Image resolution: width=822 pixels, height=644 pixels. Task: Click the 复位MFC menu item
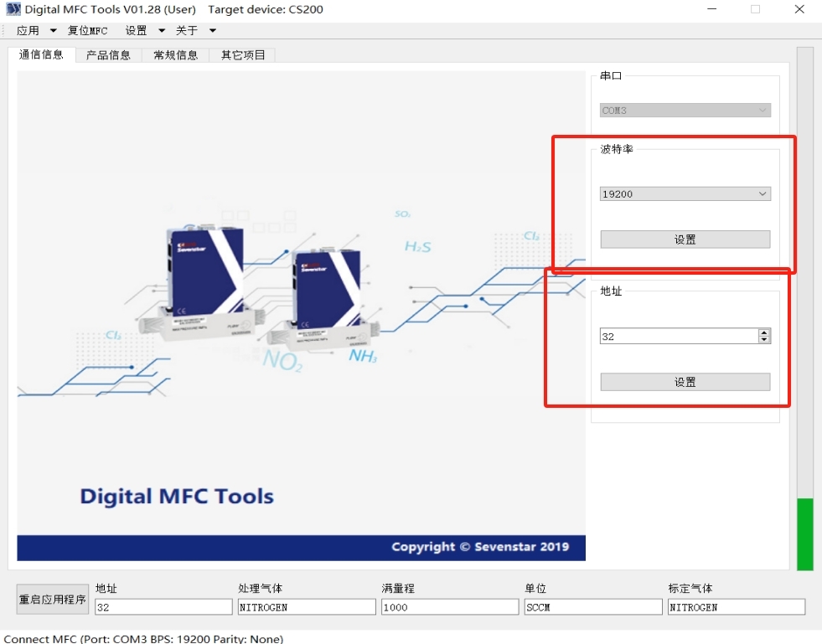pyautogui.click(x=87, y=30)
